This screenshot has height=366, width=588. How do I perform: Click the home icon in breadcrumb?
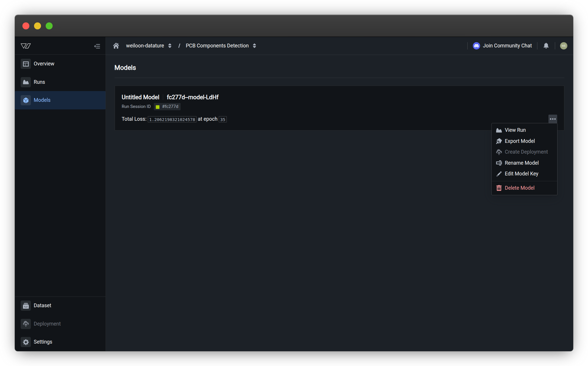tap(116, 46)
